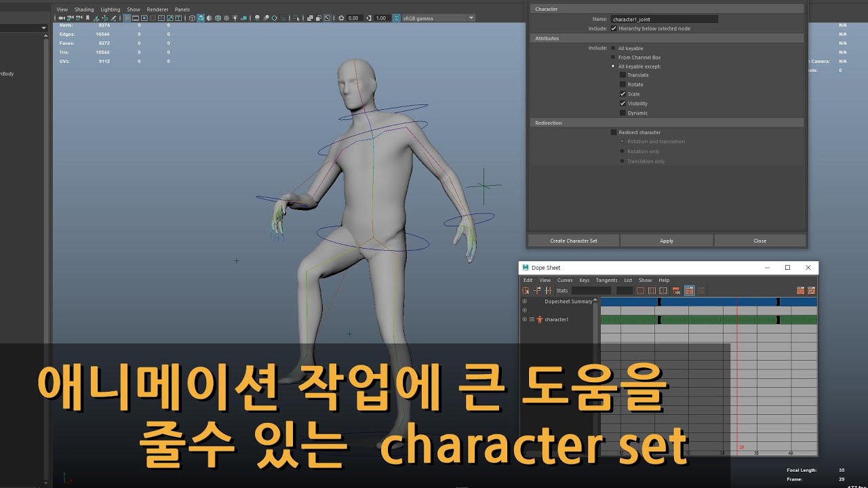Click the Dope Sheet Stats field
868x488 pixels.
(x=591, y=291)
